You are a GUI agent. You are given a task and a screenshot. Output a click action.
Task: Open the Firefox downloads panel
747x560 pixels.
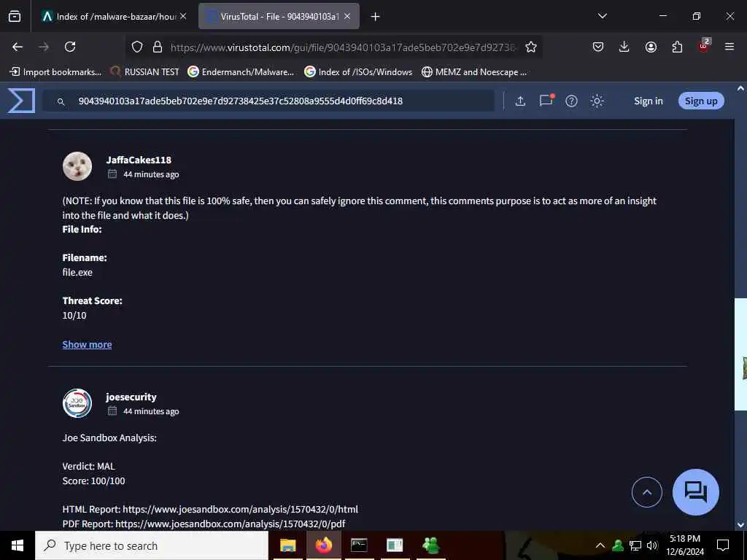point(624,47)
